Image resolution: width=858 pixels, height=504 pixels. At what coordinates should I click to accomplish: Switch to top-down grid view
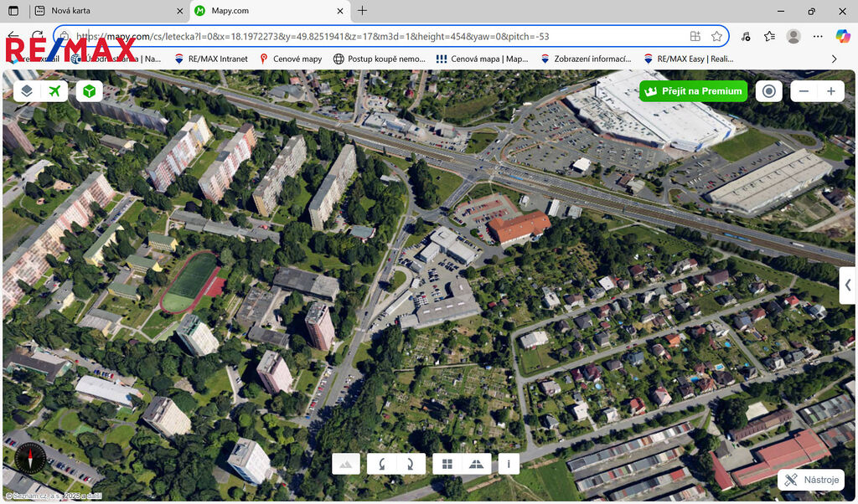pos(447,464)
